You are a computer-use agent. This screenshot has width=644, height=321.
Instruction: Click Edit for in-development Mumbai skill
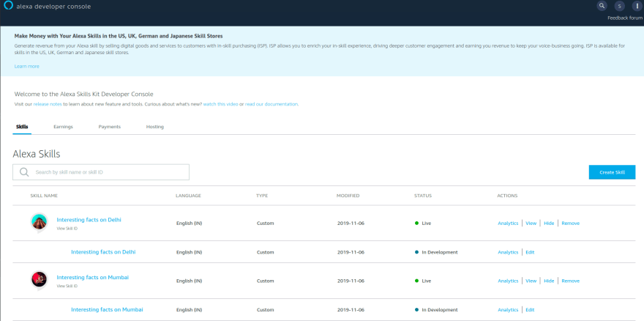[530, 310]
